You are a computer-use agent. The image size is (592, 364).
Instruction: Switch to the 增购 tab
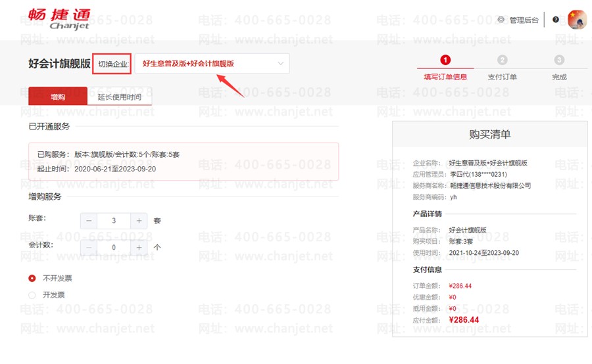tap(58, 97)
